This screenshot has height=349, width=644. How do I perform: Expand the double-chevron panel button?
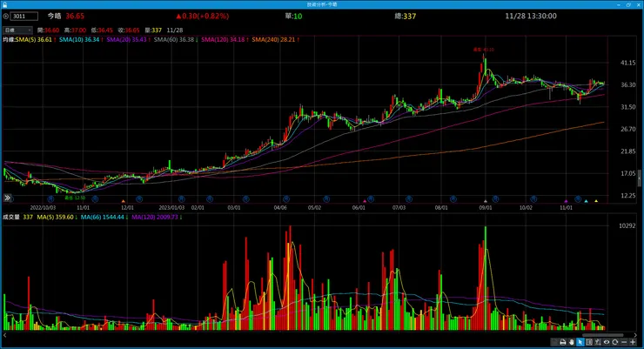click(x=7, y=198)
